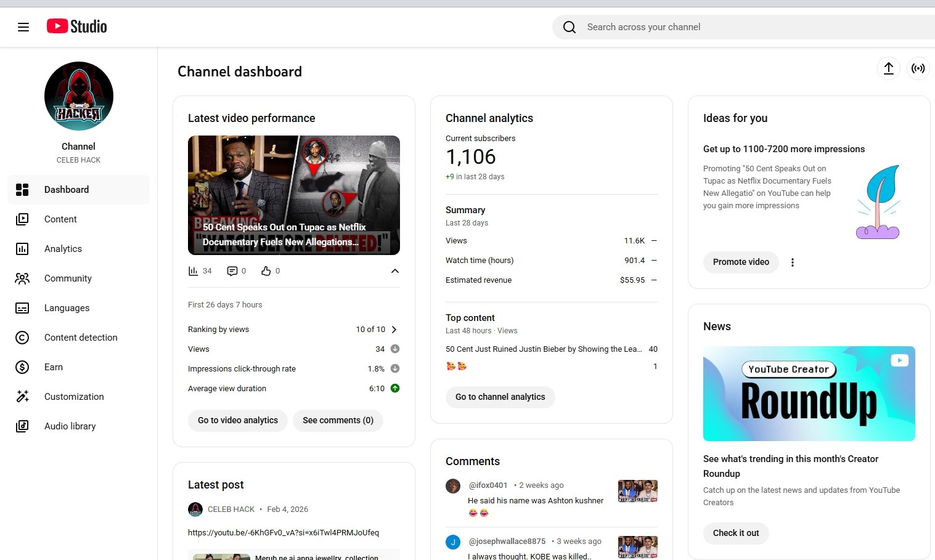Open Content in the sidebar
The image size is (935, 560).
point(60,219)
